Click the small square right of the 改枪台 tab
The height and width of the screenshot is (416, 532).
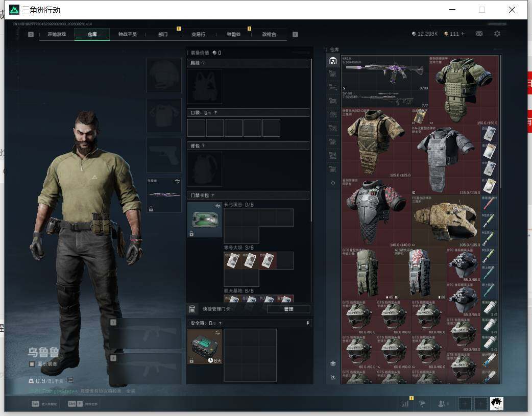[295, 34]
